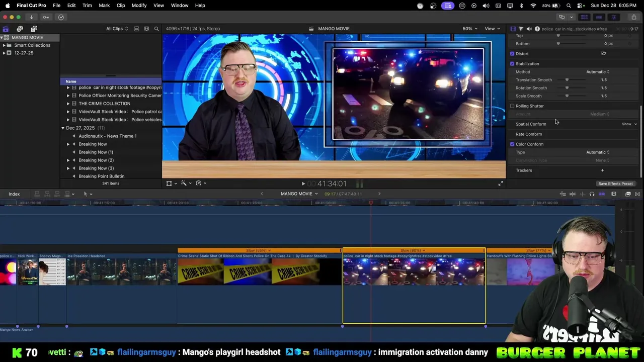Open Effects browser icon in timeline
This screenshot has height=362, width=644.
(x=628, y=194)
